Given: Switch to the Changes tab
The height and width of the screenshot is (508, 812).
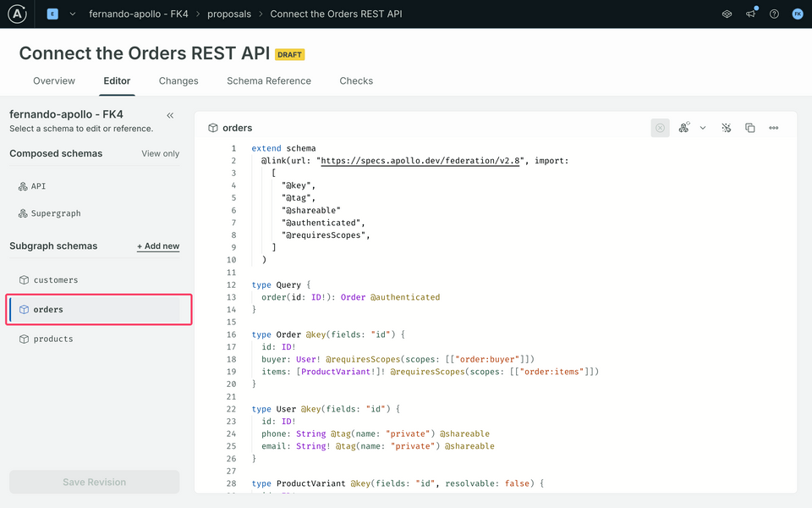Looking at the screenshot, I should click(178, 81).
